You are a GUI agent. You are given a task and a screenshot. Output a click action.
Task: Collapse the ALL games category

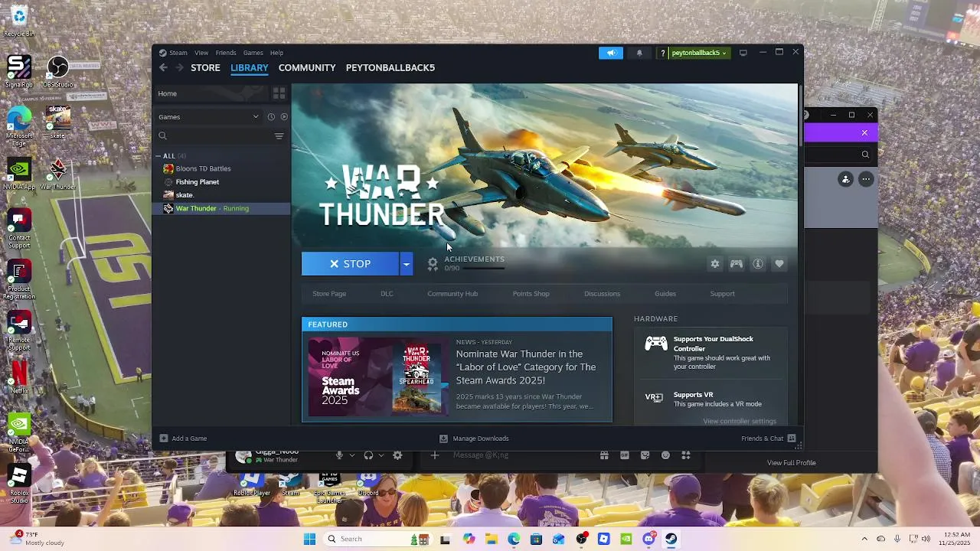158,156
